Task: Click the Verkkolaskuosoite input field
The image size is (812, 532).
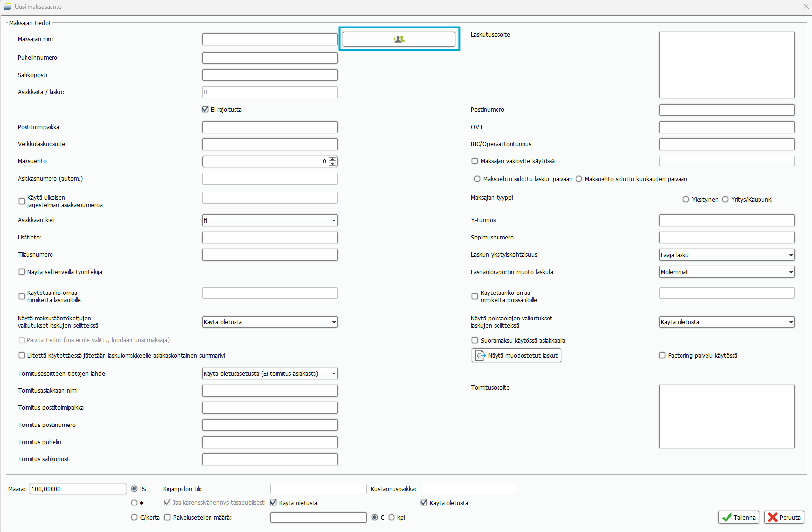Action: (x=270, y=144)
